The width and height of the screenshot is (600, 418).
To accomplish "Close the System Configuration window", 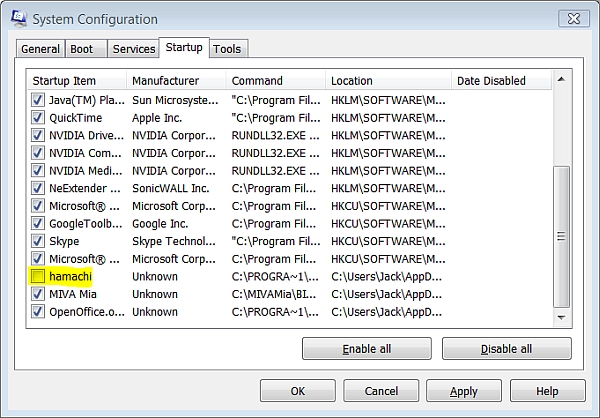I will pyautogui.click(x=574, y=18).
